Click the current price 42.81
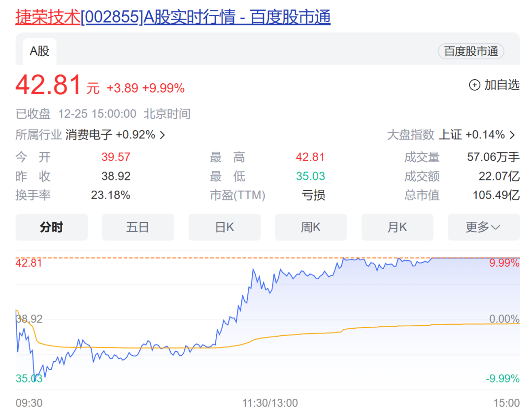Image resolution: width=532 pixels, height=412 pixels. 48,85
